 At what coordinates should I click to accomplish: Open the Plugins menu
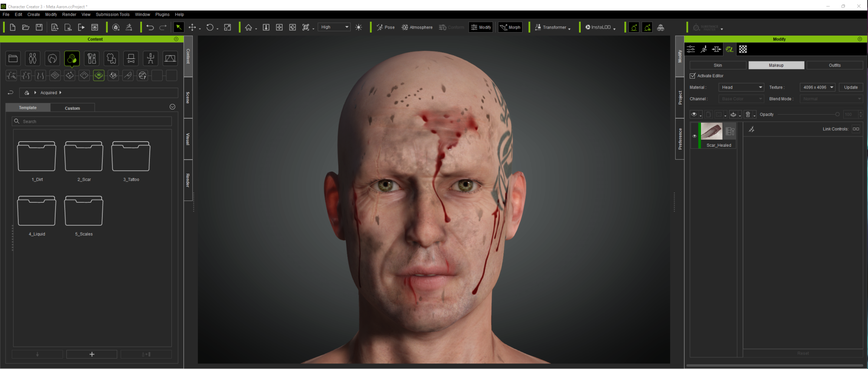[x=162, y=15]
